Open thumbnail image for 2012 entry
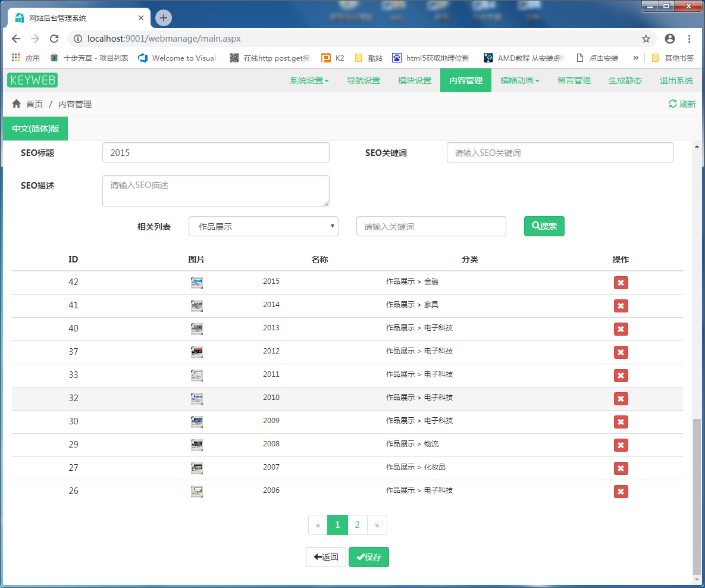 (196, 352)
